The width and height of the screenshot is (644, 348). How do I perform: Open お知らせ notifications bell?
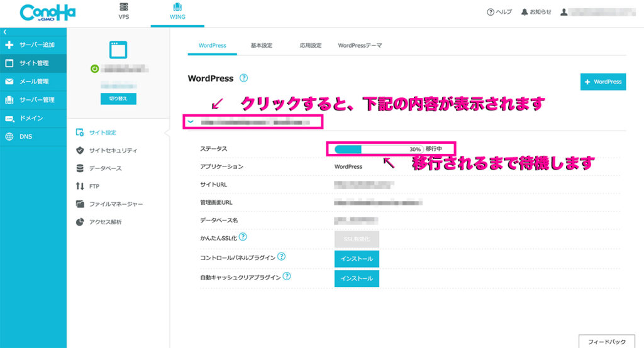(536, 12)
